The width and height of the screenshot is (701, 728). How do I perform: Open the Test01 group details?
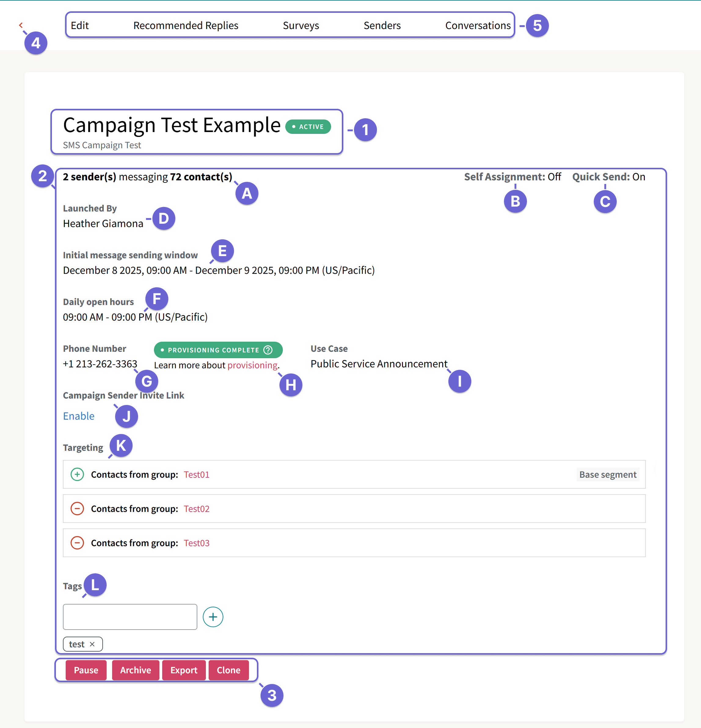196,474
